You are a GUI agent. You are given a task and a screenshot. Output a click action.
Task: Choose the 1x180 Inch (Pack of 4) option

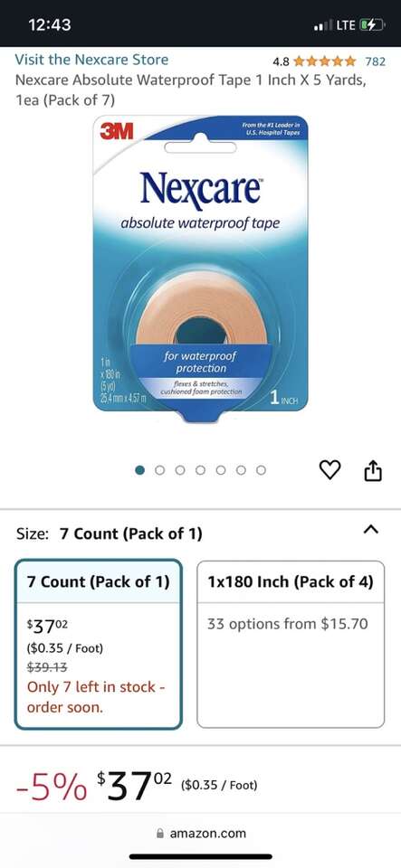pos(291,645)
